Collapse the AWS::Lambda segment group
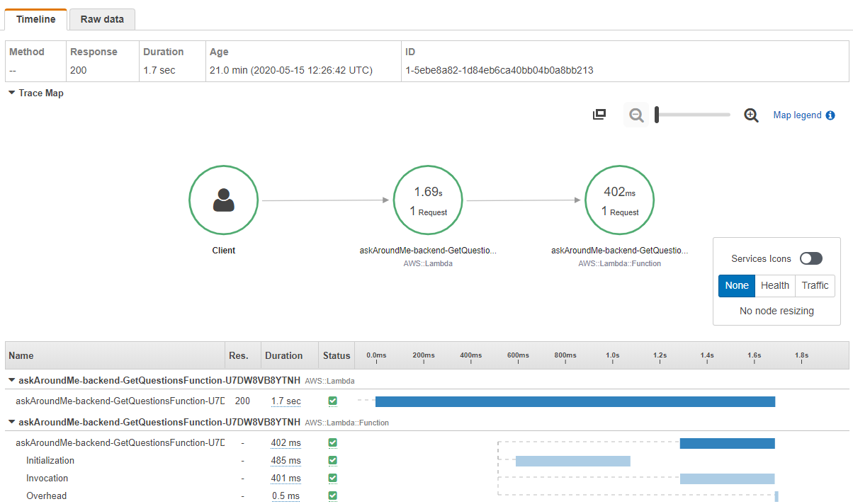 (11, 380)
